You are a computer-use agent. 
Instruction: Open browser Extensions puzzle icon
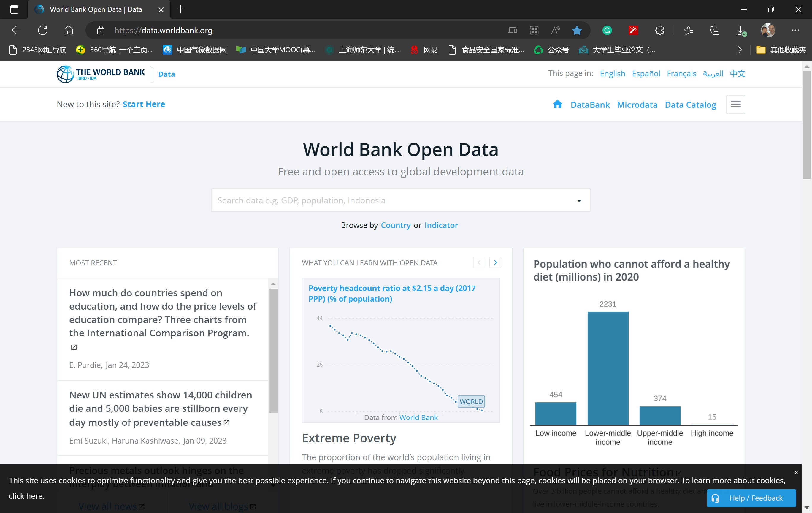pos(659,30)
